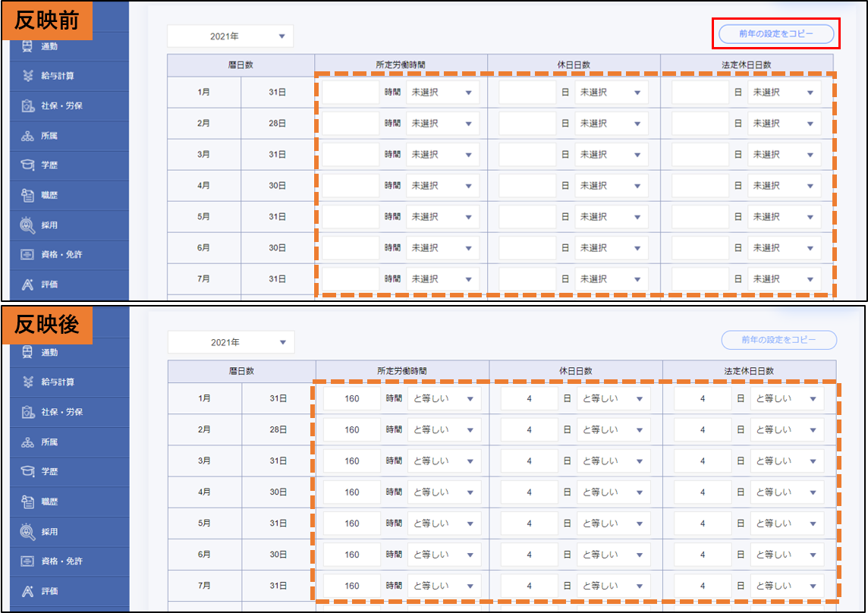The height and width of the screenshot is (613, 868).
Task: Click the 2月 所定労働時間 field showing 160
Action: point(352,430)
